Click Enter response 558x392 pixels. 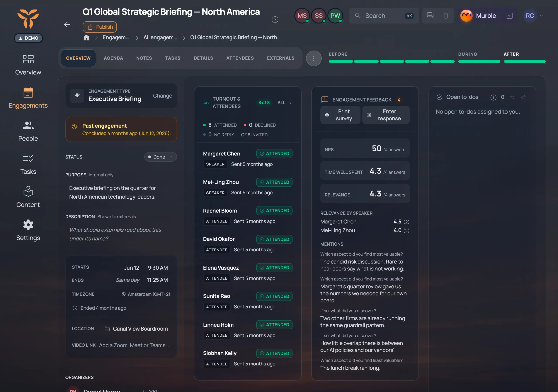(386, 115)
